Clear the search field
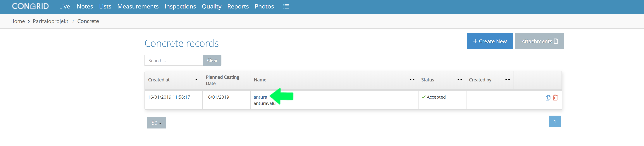The image size is (644, 146). [212, 60]
